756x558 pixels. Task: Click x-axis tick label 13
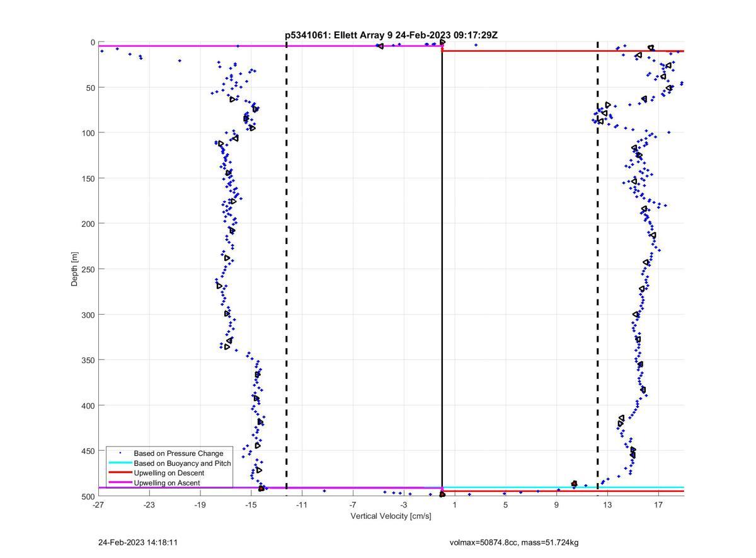(x=607, y=504)
